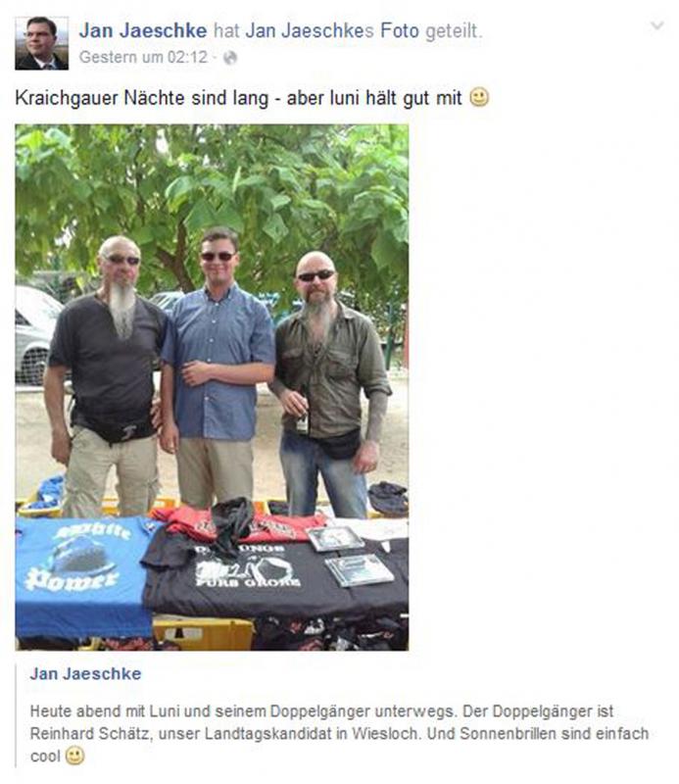The width and height of the screenshot is (679, 784).
Task: Open the post options chevron menu
Action: coord(656,25)
